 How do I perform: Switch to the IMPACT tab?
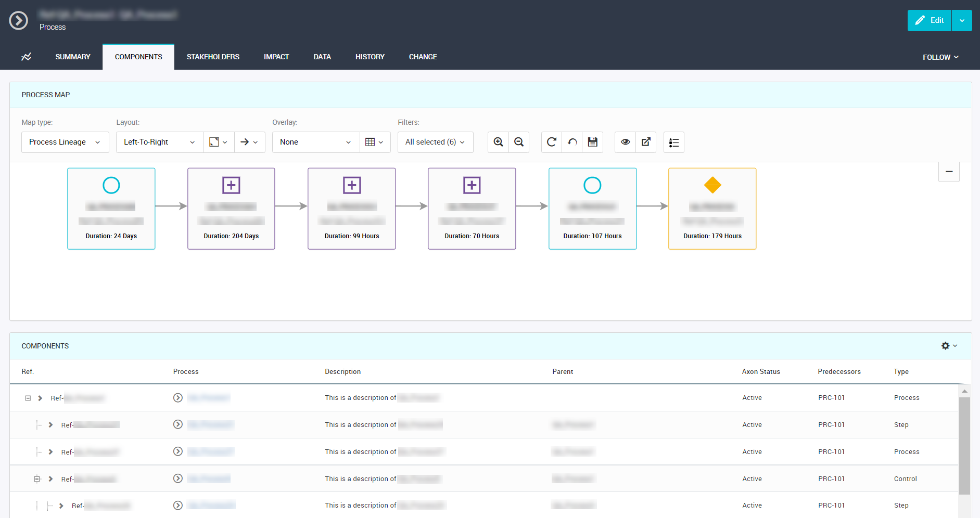tap(276, 57)
